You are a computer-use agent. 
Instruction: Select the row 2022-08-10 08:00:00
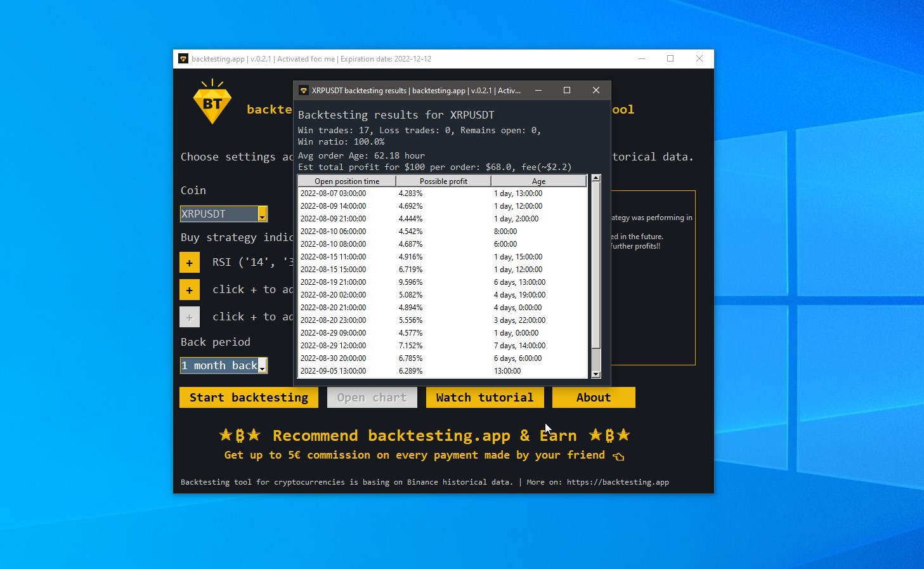click(443, 244)
